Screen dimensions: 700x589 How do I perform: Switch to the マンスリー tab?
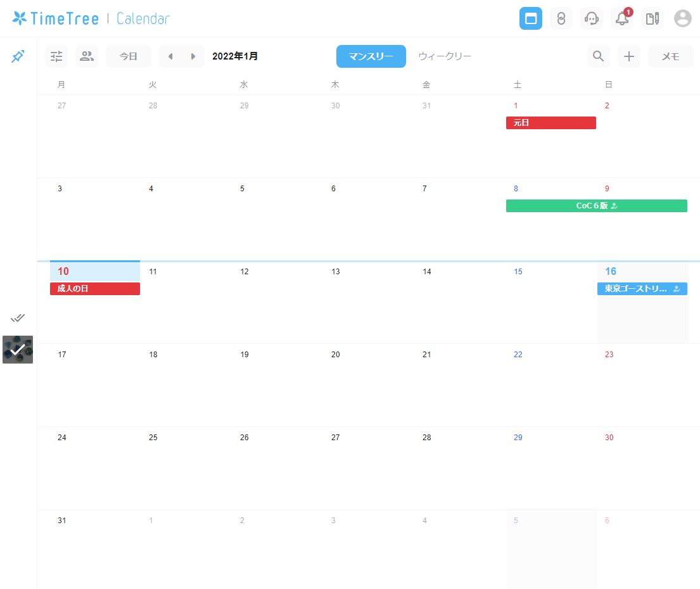click(x=371, y=56)
